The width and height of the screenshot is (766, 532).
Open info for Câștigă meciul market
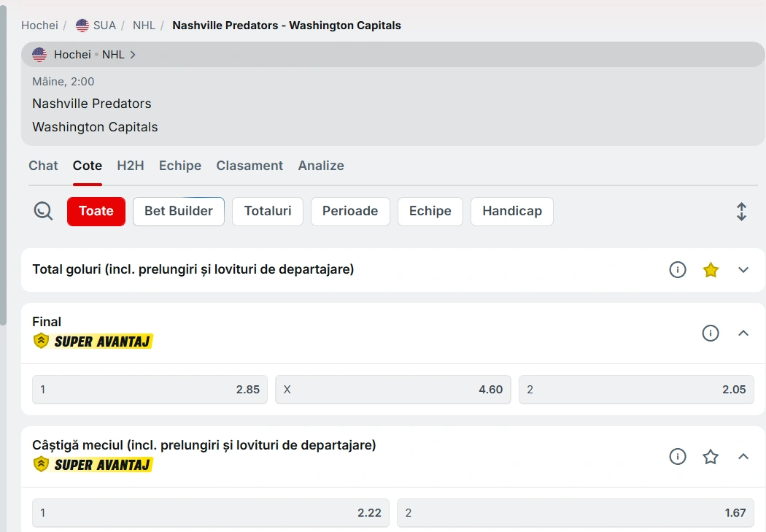(678, 457)
